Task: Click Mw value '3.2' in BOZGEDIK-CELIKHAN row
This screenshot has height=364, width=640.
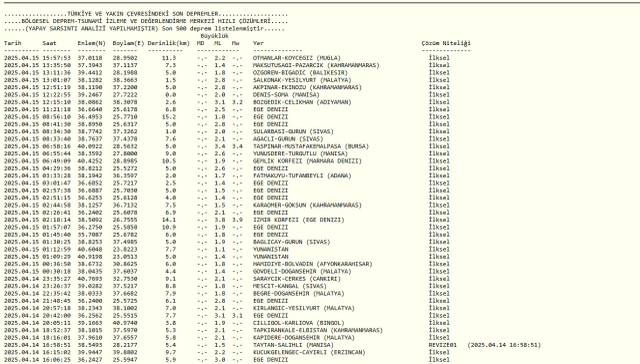Action: [x=237, y=102]
